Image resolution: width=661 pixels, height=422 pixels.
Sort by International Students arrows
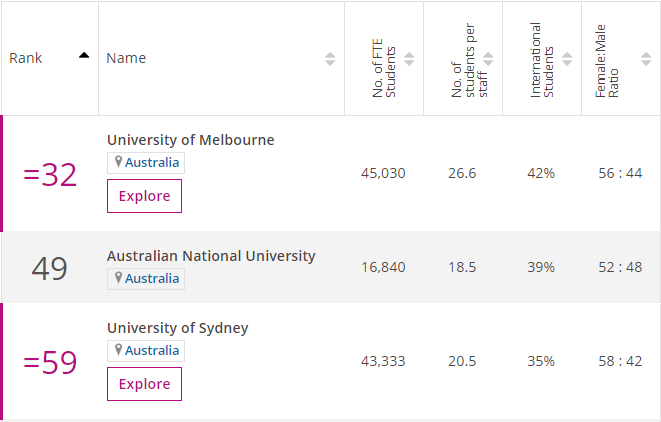(566, 59)
